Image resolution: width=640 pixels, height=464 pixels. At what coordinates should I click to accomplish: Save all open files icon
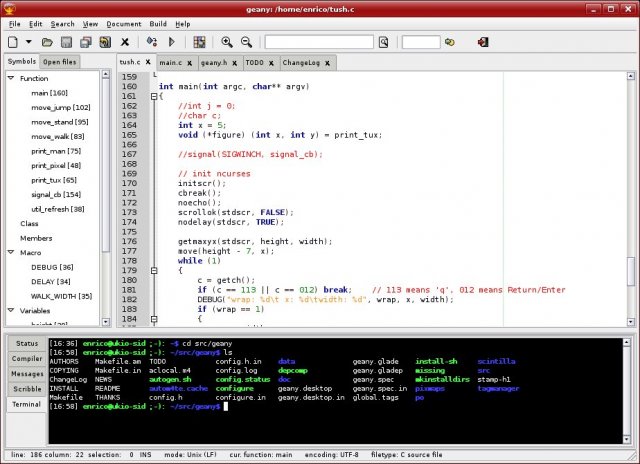point(86,42)
